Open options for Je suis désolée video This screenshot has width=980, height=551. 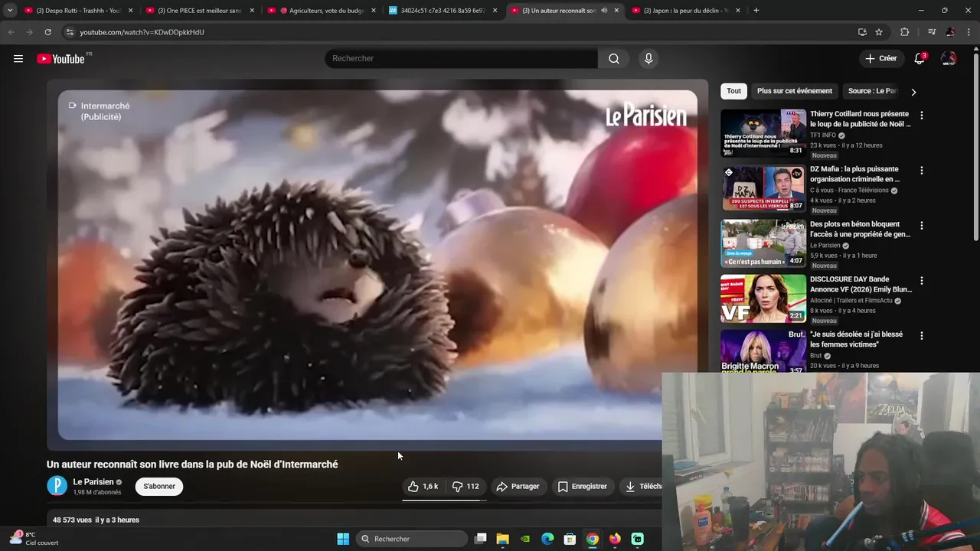pos(922,336)
